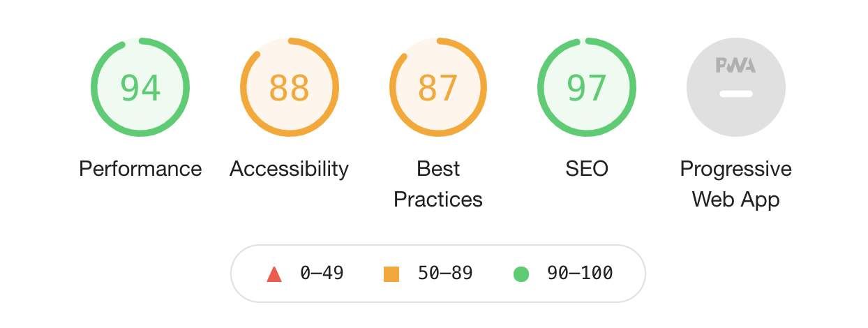Click the PWA logo in gray circle
Screen dimensions: 868x328
pyautogui.click(x=735, y=66)
